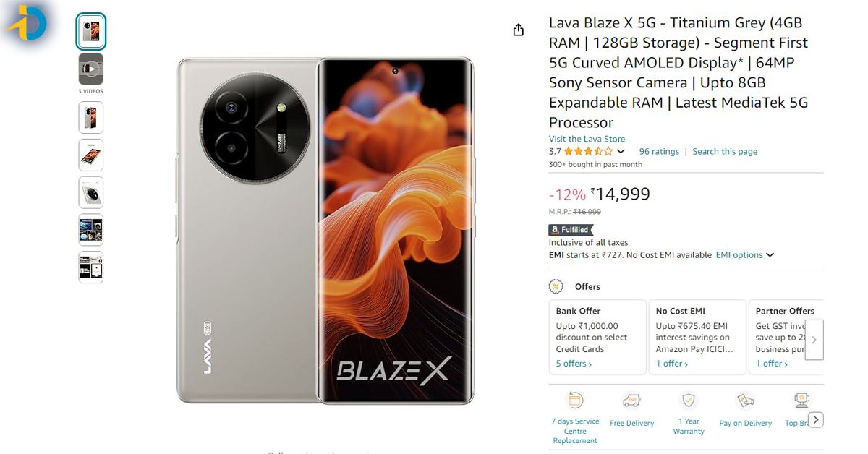Click the 1 Year Warranty shield icon
The height and width of the screenshot is (454, 868).
[x=688, y=399]
